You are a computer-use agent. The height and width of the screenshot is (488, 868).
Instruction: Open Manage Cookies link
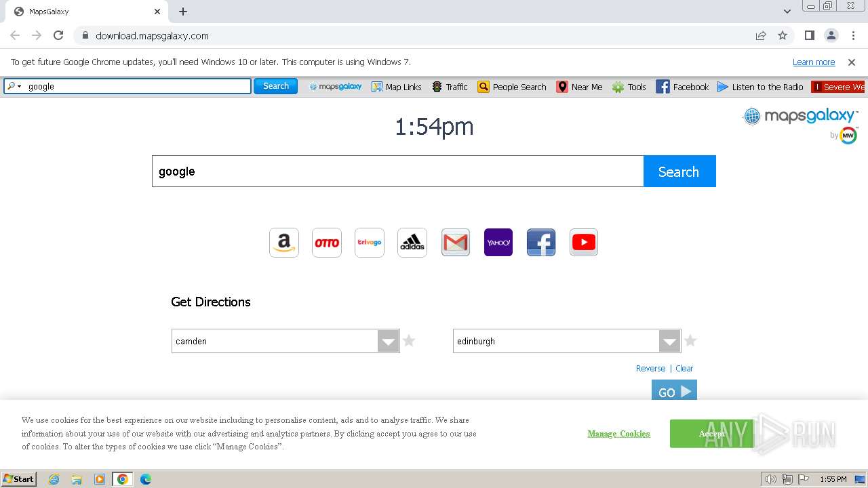click(618, 434)
